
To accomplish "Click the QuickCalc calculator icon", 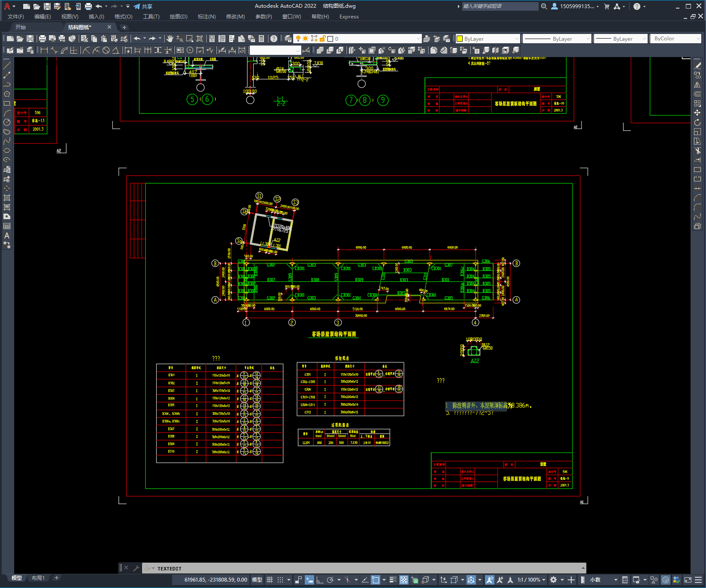I will coord(261,39).
